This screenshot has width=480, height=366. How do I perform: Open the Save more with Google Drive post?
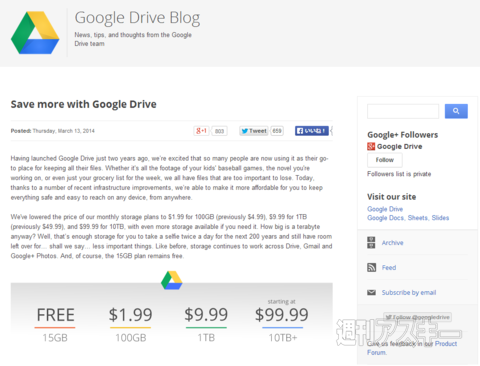pyautogui.click(x=83, y=104)
